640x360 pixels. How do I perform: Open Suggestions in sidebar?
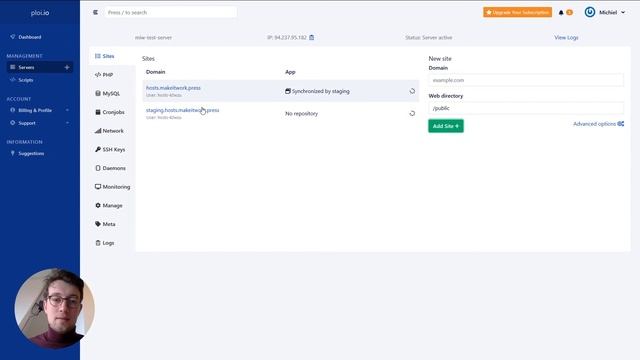[31, 153]
